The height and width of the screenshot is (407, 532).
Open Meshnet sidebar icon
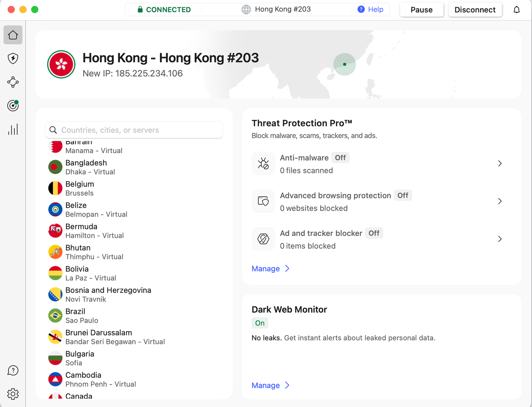pyautogui.click(x=13, y=82)
